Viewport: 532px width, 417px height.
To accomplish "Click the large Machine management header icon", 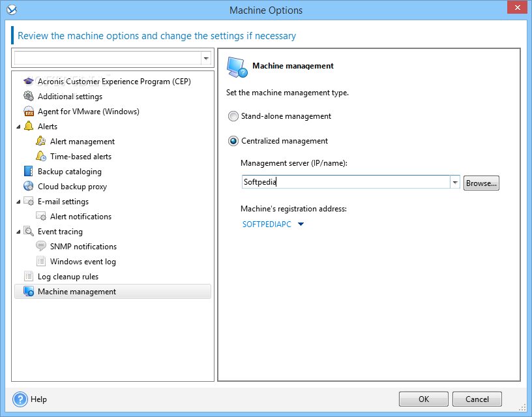I will [237, 67].
